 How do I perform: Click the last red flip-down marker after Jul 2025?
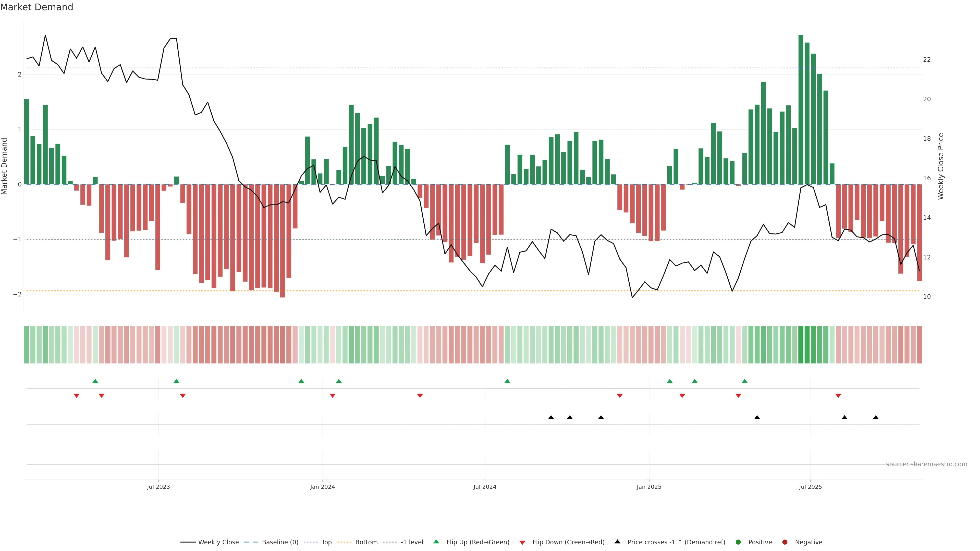[x=838, y=396]
